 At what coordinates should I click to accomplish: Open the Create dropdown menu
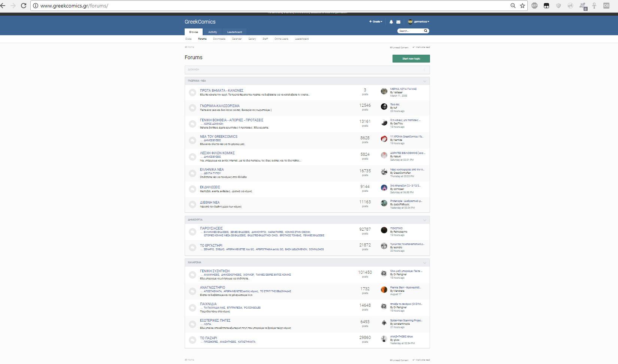[x=376, y=22]
